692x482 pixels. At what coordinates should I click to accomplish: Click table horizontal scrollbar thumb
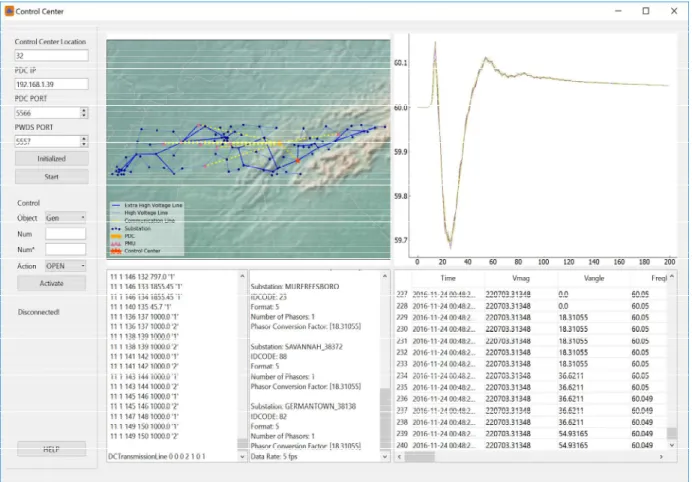coord(420,457)
